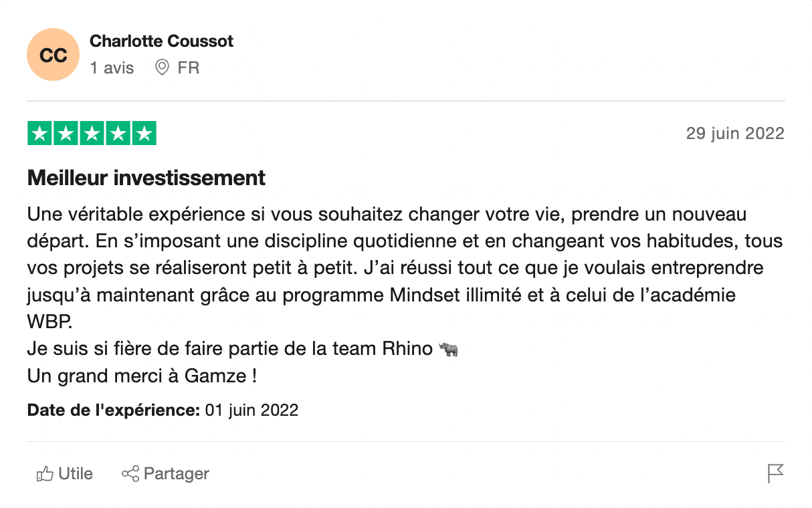The width and height of the screenshot is (812, 508).
Task: Open Charlotte Coussot's profile name
Action: tap(161, 41)
